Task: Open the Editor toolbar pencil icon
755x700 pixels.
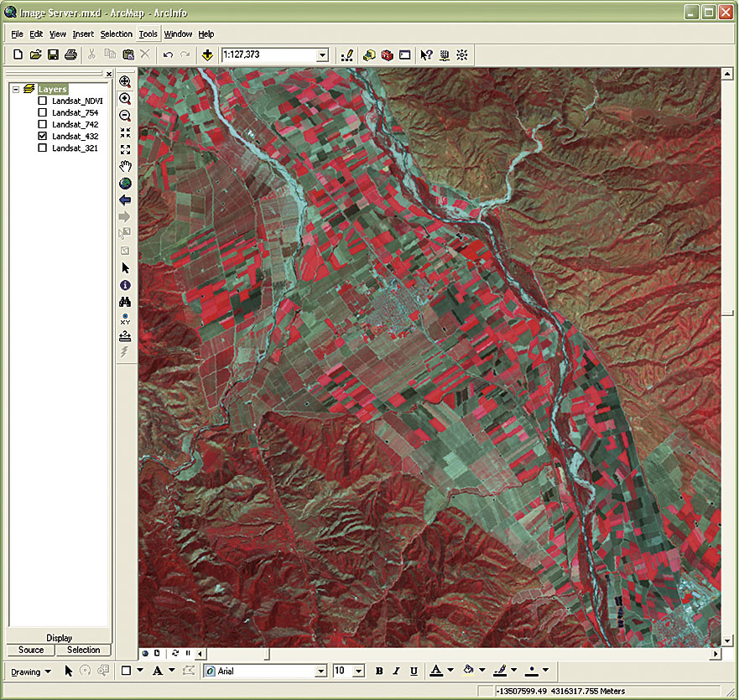Action: pyautogui.click(x=346, y=55)
